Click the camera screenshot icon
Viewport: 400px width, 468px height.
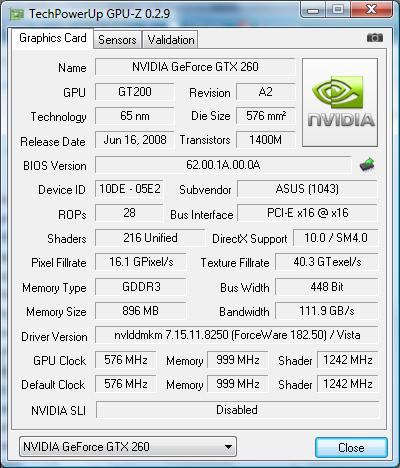(375, 38)
